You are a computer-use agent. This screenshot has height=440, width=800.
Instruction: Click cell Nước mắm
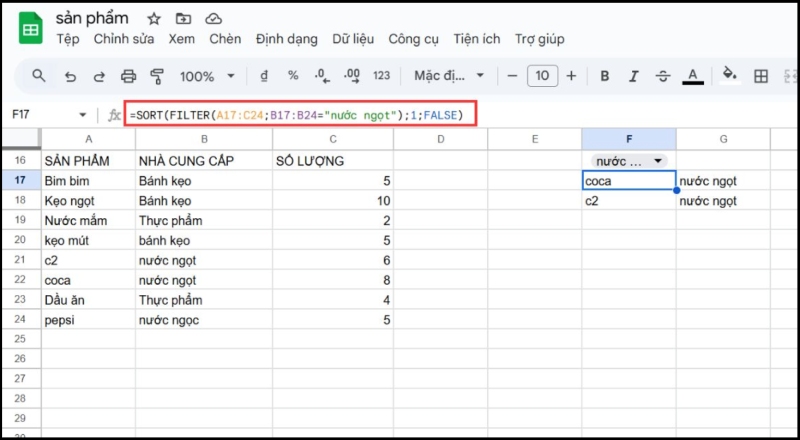click(x=88, y=221)
